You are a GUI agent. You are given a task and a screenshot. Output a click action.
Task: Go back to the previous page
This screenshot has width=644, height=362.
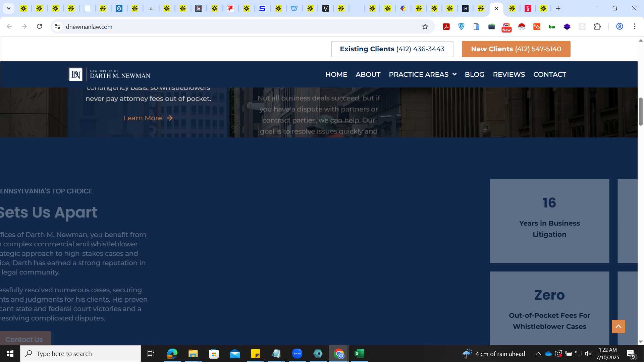(9, 26)
